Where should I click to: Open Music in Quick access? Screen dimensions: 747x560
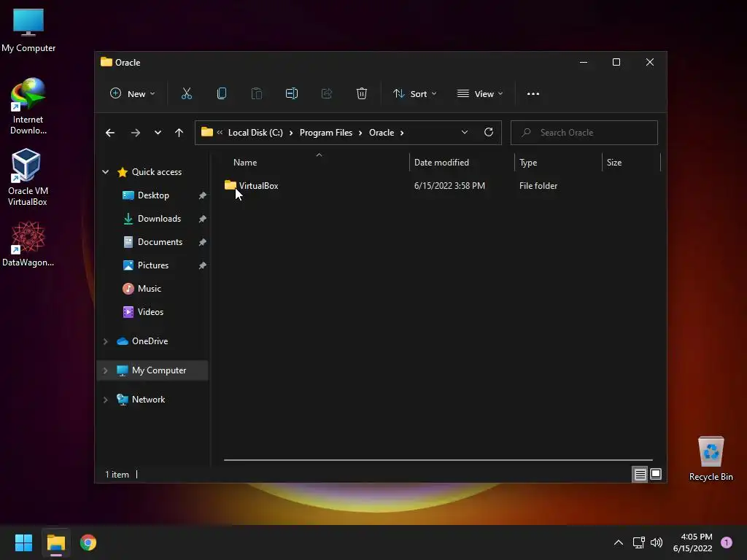click(149, 289)
